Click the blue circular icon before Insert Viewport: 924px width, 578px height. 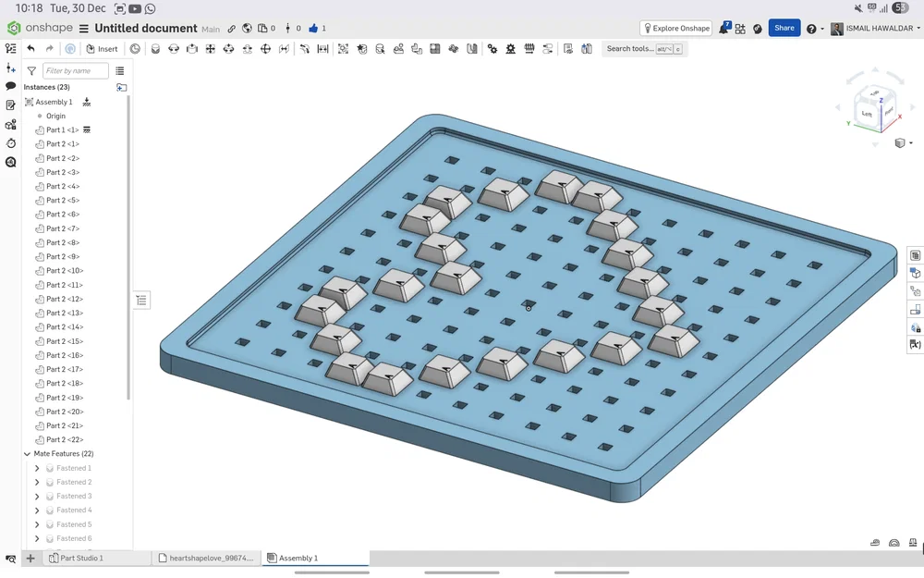(x=70, y=49)
